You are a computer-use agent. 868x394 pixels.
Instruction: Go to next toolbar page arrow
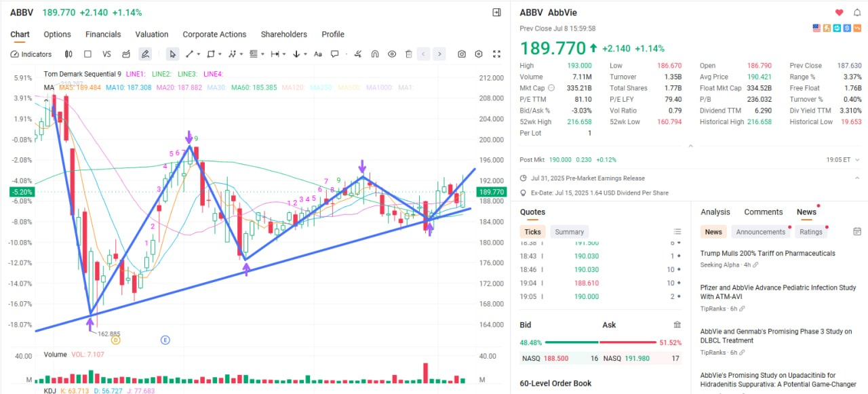click(439, 54)
